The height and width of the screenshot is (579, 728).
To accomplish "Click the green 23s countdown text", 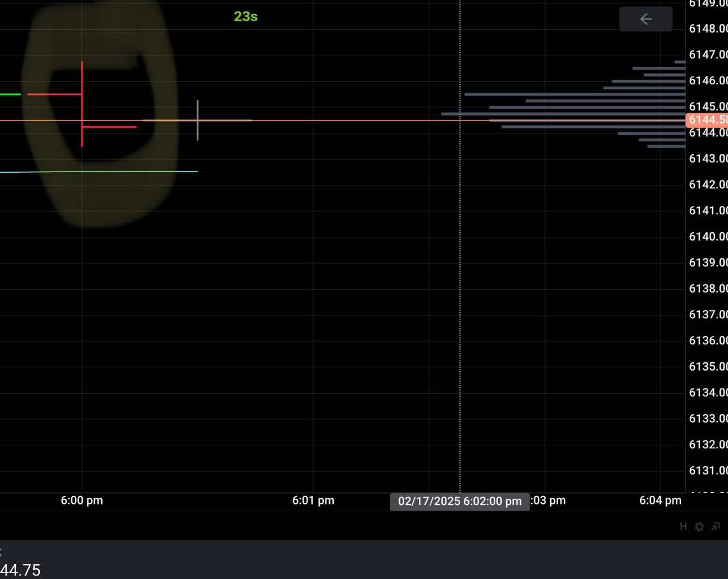I will 245,17.
